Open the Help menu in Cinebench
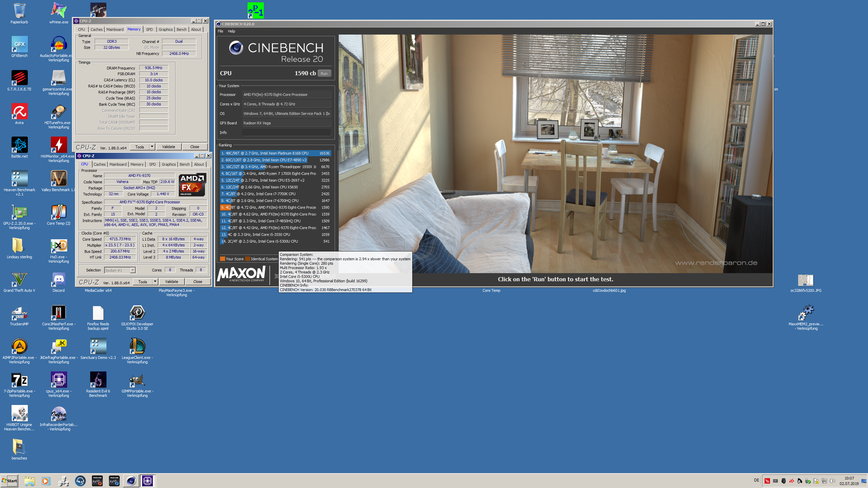868x488 pixels. (232, 31)
